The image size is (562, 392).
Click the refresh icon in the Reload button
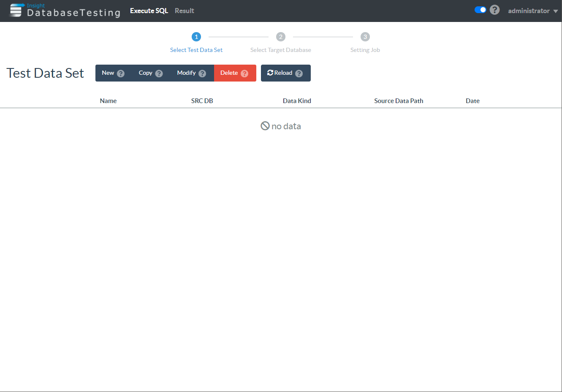[270, 73]
